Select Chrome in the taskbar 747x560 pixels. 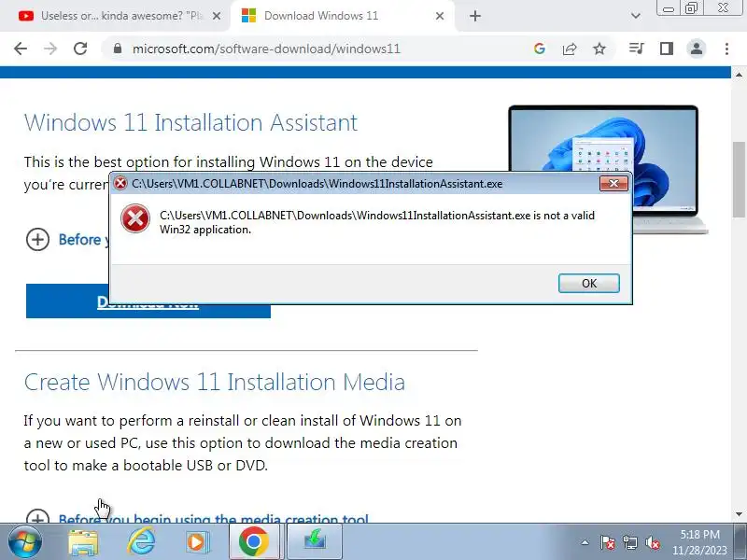click(x=254, y=542)
